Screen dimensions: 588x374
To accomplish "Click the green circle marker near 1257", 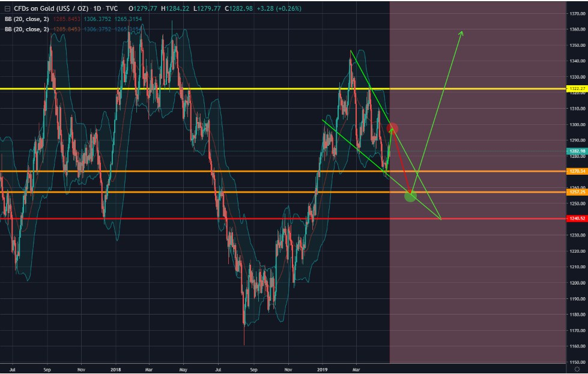I will click(410, 196).
